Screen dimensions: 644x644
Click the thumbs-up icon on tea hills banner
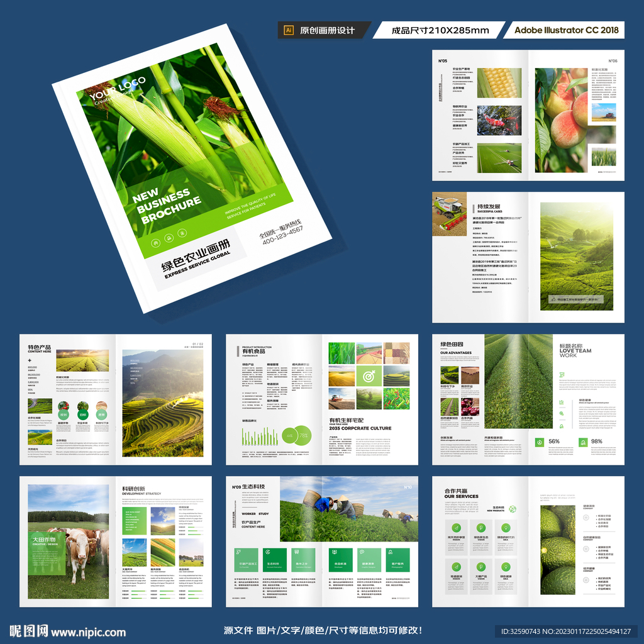[x=553, y=300]
